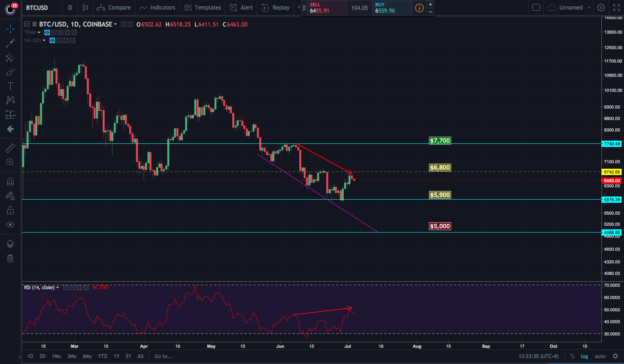624x364 pixels.
Task: Expand the TEMA indicator dropdown
Action: (x=39, y=32)
